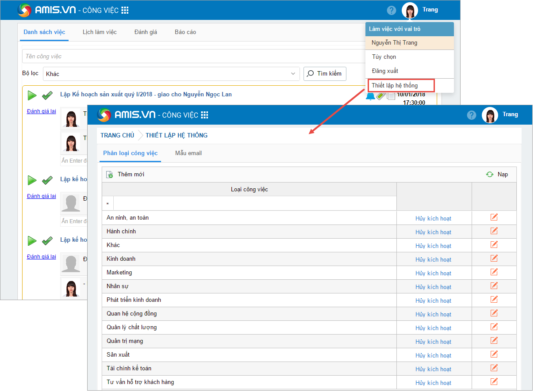Switch to the Mẫu email tab

188,153
